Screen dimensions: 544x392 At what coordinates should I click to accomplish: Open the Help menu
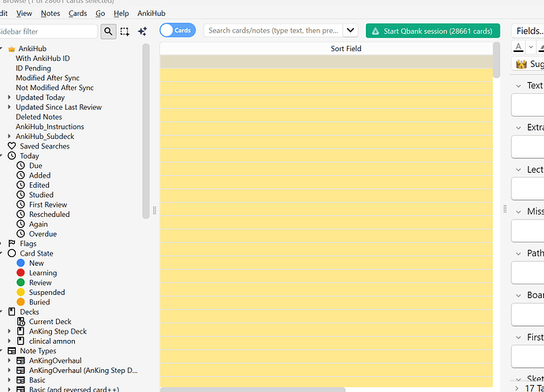tap(121, 13)
